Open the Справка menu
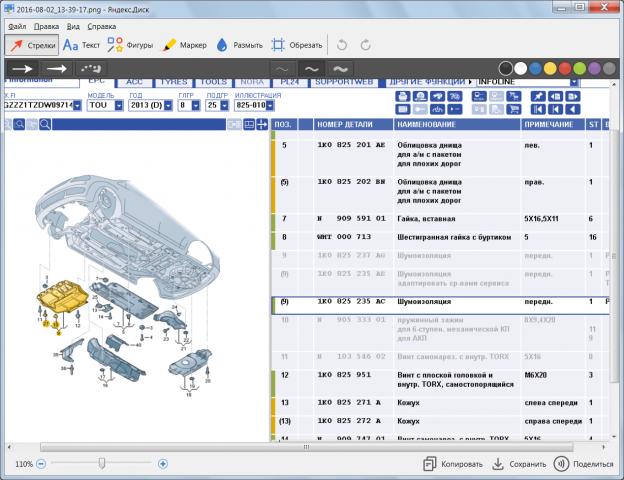This screenshot has width=624, height=480. [101, 27]
